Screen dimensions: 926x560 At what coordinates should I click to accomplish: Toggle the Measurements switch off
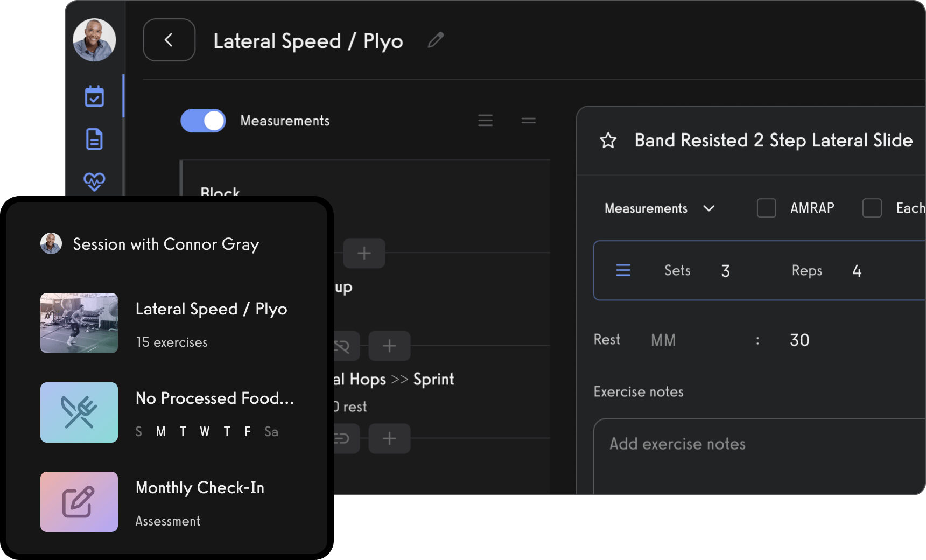tap(203, 121)
